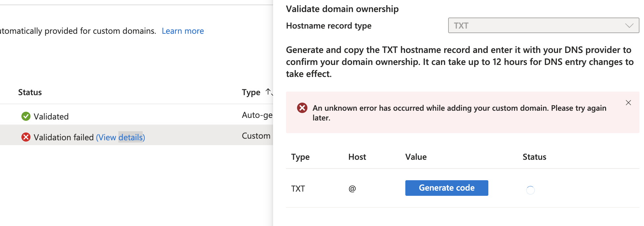Open the View details link
Image resolution: width=644 pixels, height=226 pixels.
coord(120,137)
